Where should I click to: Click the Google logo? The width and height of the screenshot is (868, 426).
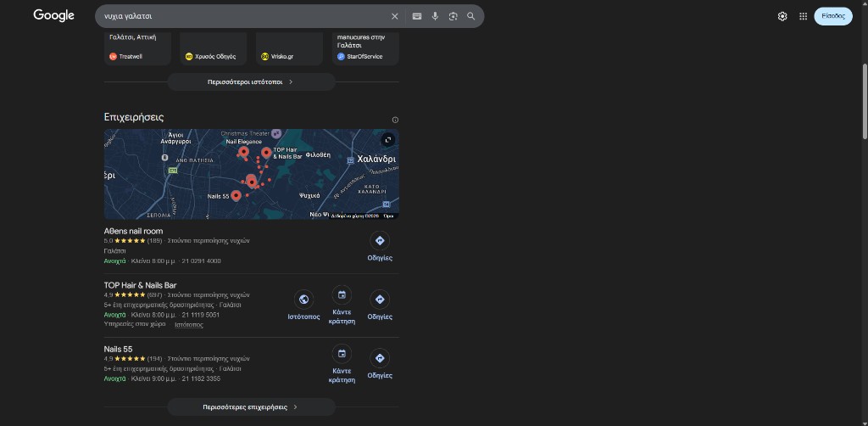(53, 16)
